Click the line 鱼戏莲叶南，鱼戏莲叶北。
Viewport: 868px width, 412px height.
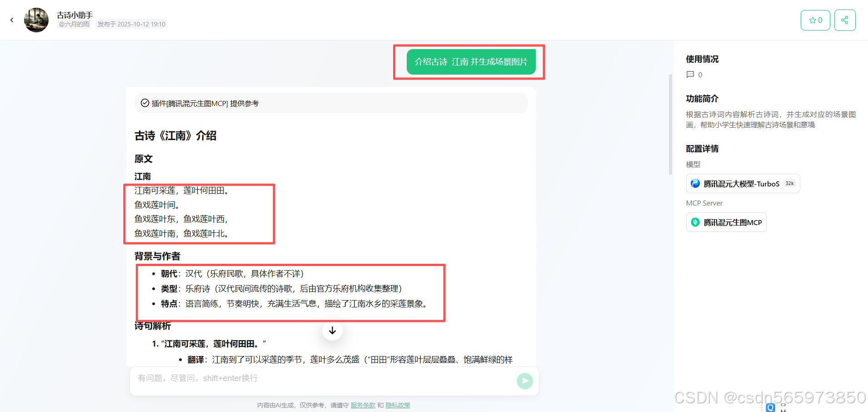(183, 234)
